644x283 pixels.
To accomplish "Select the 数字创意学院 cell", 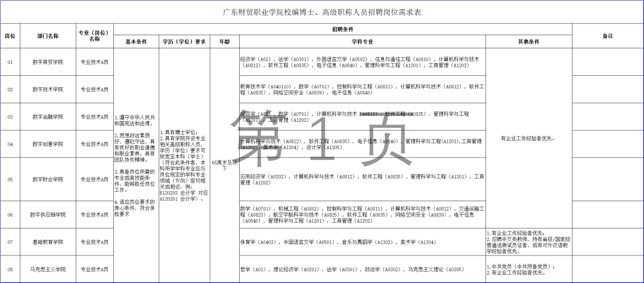I will click(x=48, y=144).
